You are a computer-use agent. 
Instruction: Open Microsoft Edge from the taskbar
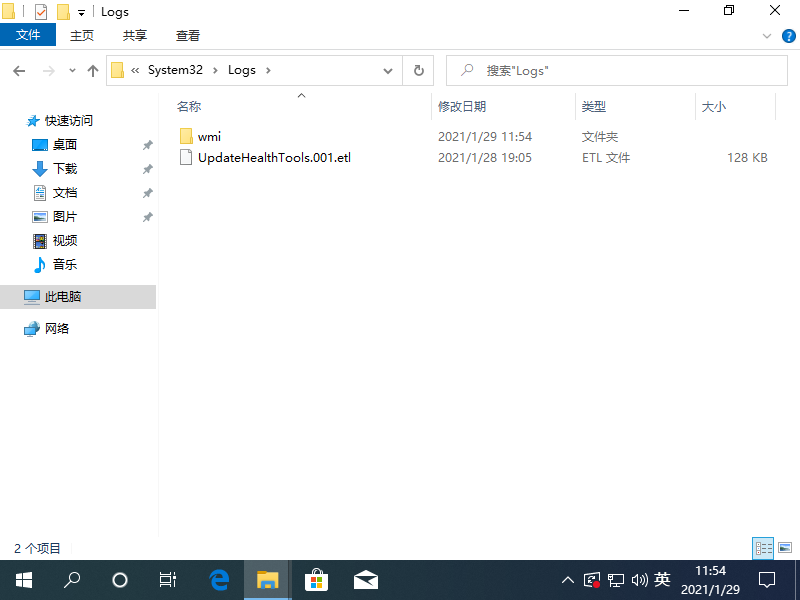tap(218, 579)
